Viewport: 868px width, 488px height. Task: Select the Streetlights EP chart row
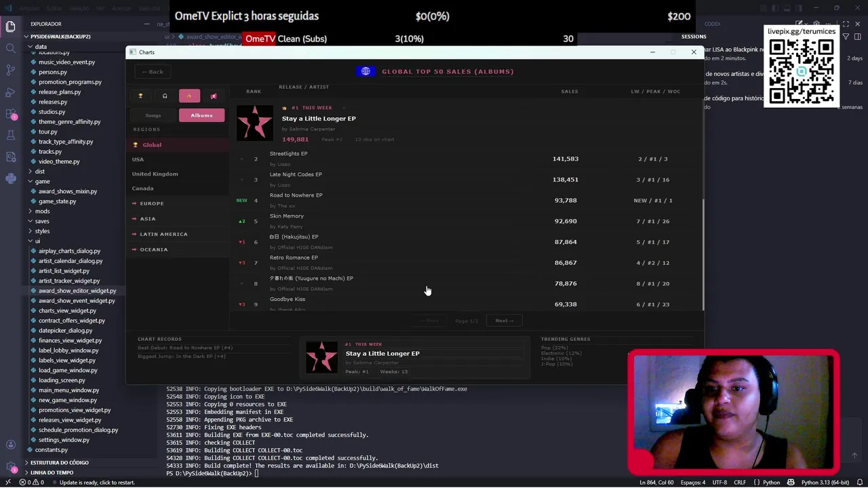pos(467,159)
